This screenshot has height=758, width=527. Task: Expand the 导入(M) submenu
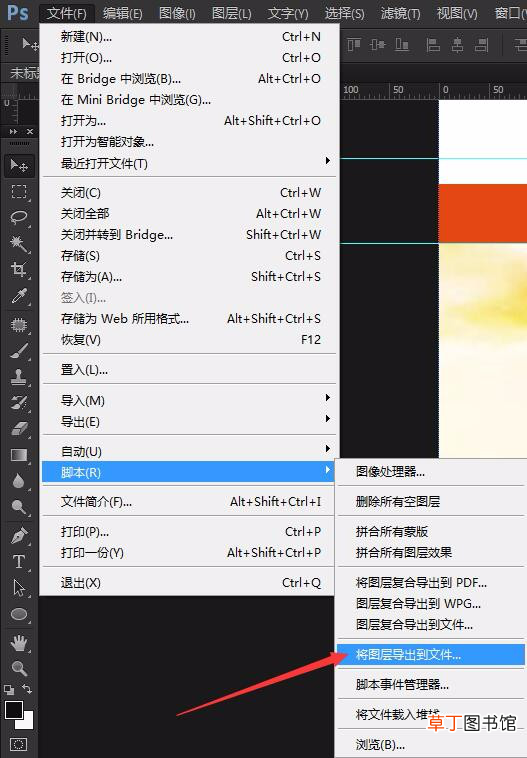click(x=190, y=401)
